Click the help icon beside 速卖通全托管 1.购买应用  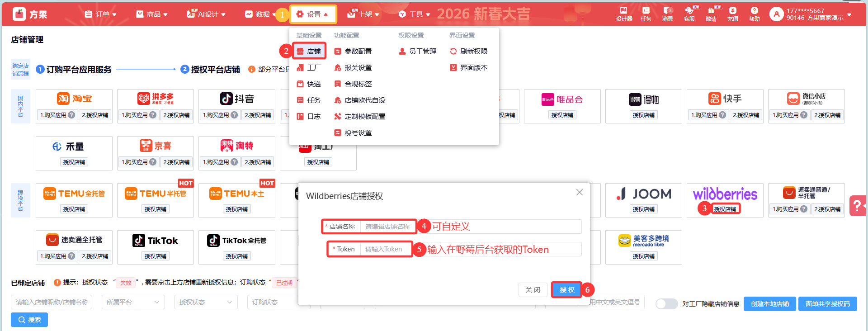(71, 256)
